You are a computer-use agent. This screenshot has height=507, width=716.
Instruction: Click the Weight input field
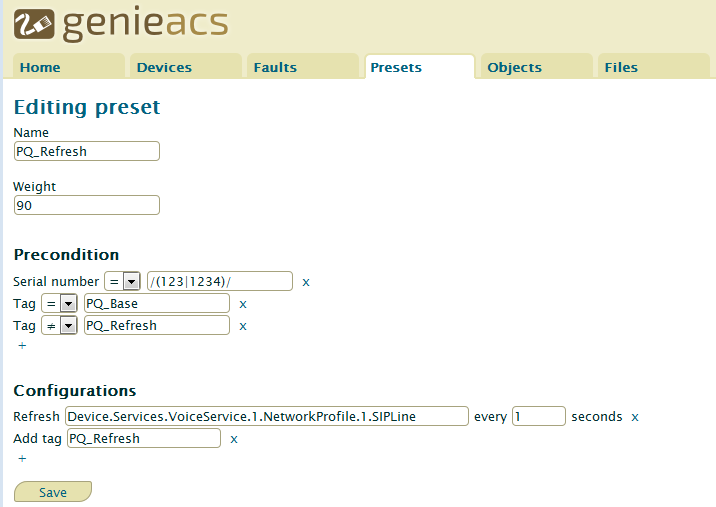click(x=87, y=205)
